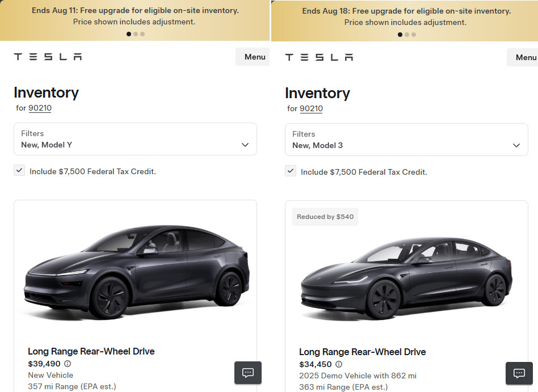538x392 pixels.
Task: Click the Tesla logo in right pane
Action: pyautogui.click(x=319, y=57)
